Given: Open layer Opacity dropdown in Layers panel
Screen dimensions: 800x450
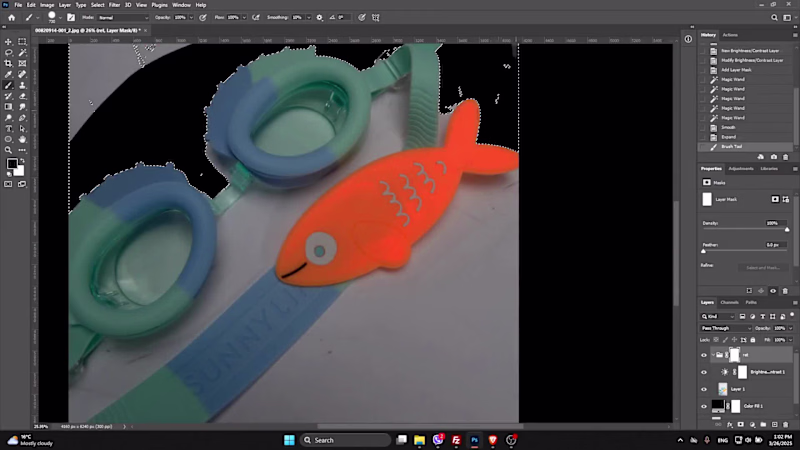Looking at the screenshot, I should [791, 328].
